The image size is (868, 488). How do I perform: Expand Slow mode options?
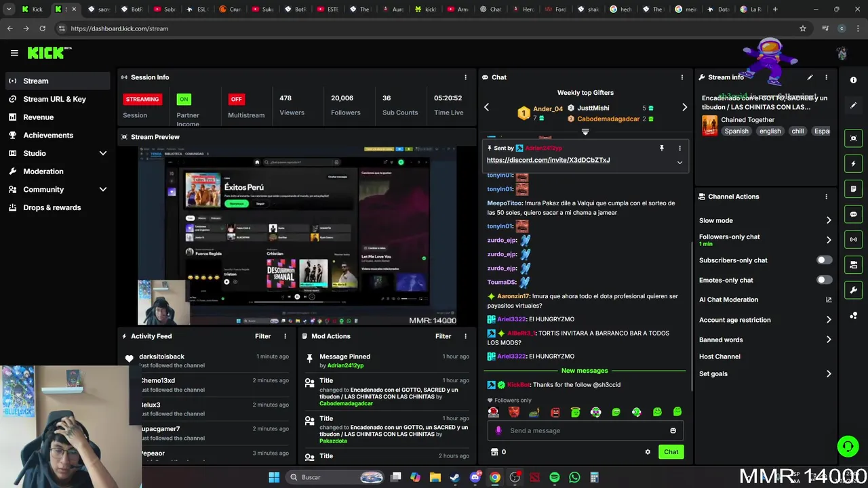[829, 220]
